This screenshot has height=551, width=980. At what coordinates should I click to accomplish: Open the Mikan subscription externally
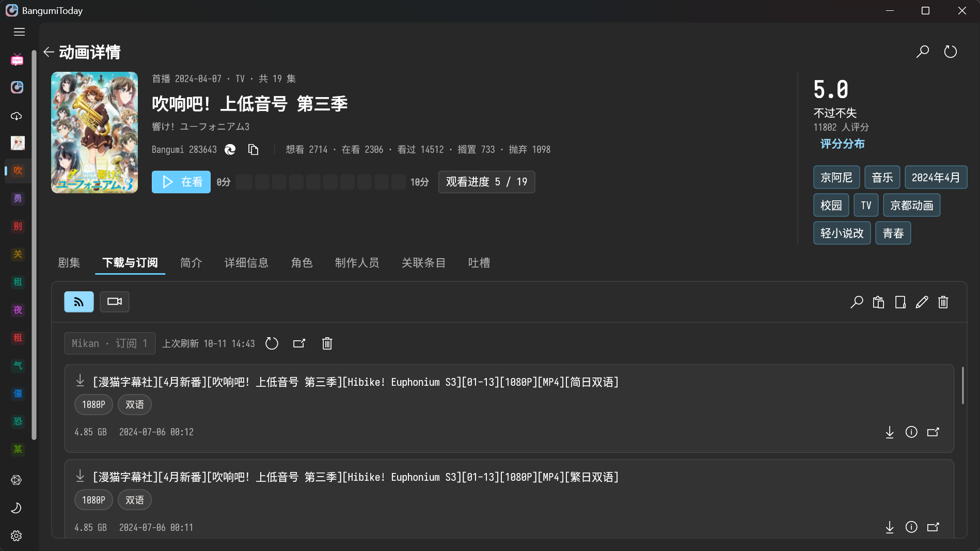(299, 343)
